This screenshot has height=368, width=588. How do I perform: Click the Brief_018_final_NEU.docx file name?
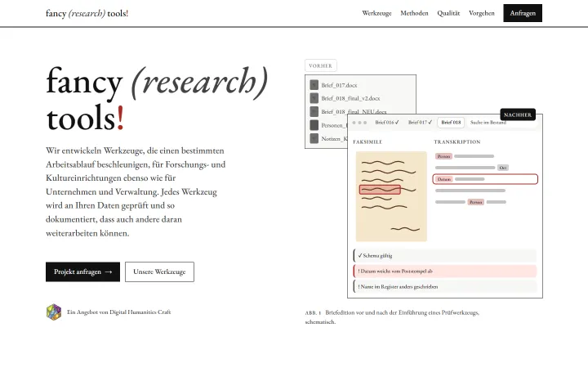[x=354, y=111]
